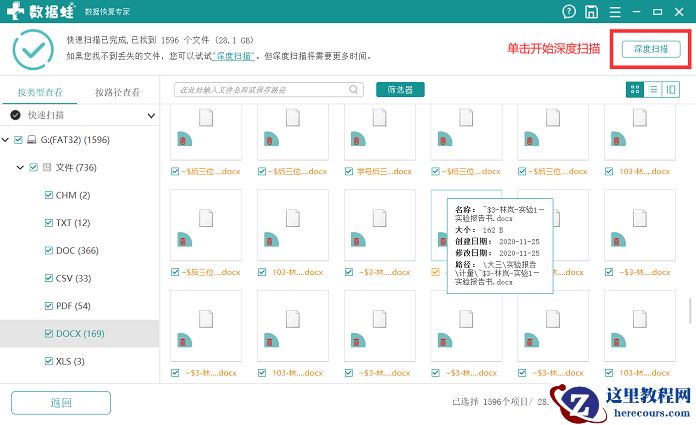The image size is (696, 425).
Task: Select the 学号后三...docx file thumbnail
Action: [380, 132]
